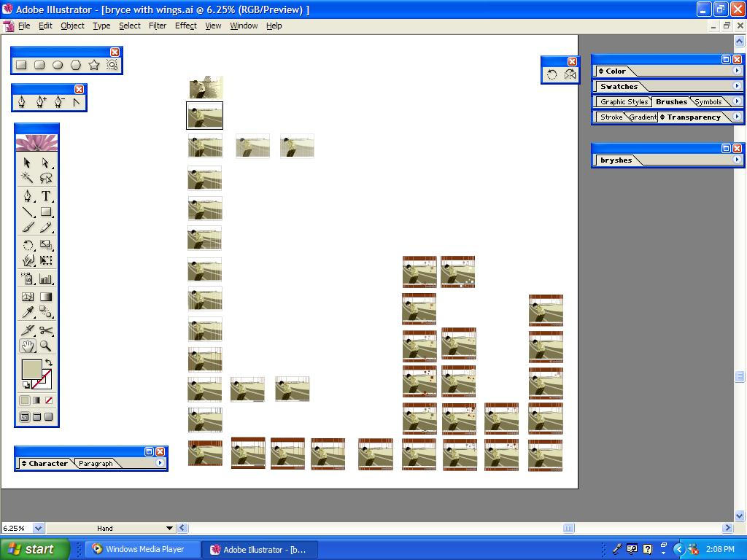
Task: Switch to Full Screen with Menu Bar
Action: [36, 416]
